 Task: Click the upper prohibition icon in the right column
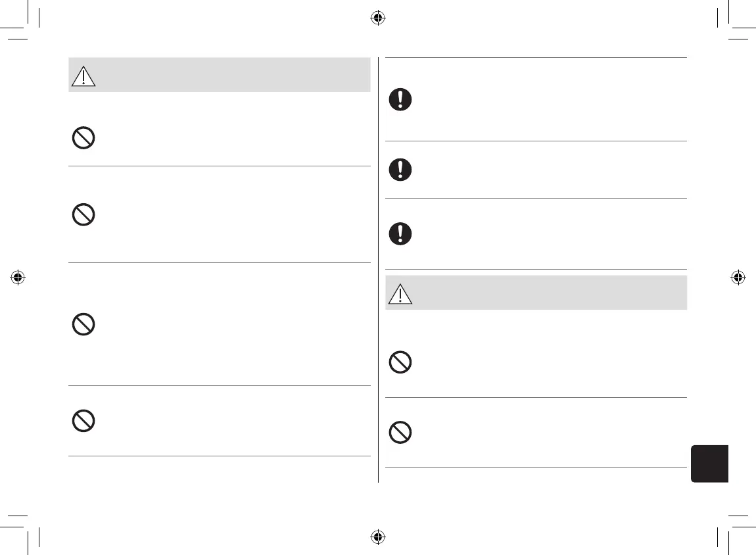coord(400,362)
